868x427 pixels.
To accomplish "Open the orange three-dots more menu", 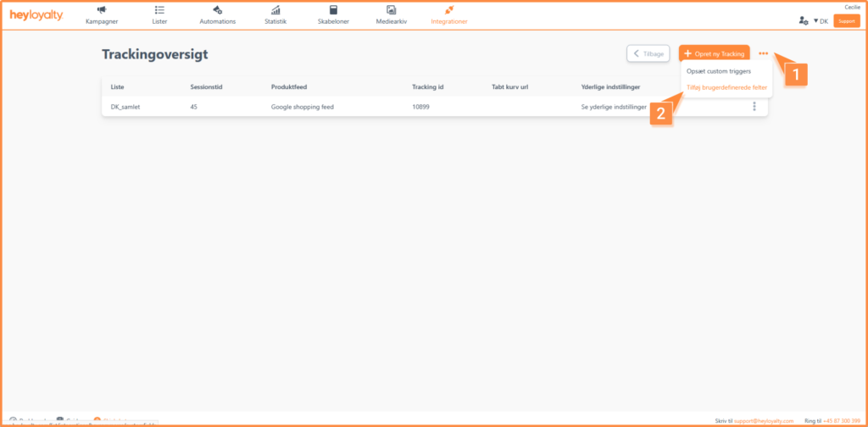I will click(764, 53).
